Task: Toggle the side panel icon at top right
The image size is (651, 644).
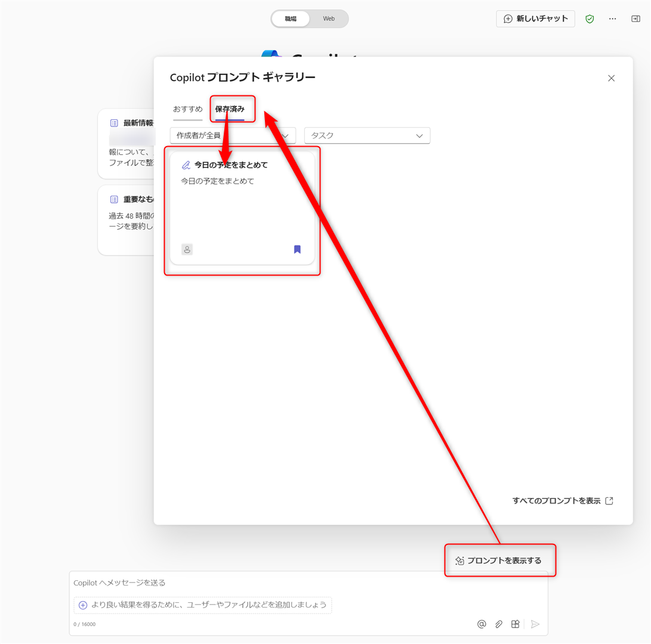Action: 635,18
